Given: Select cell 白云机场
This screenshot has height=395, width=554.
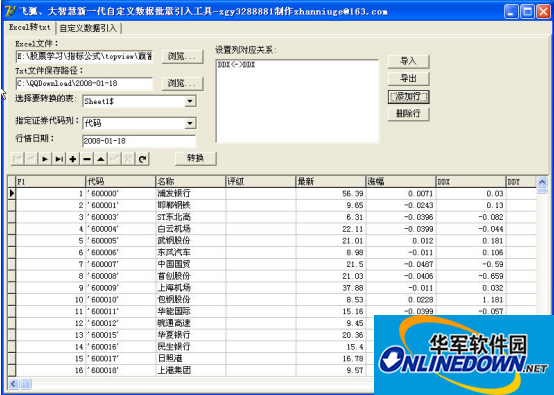Looking at the screenshot, I should pyautogui.click(x=190, y=229).
